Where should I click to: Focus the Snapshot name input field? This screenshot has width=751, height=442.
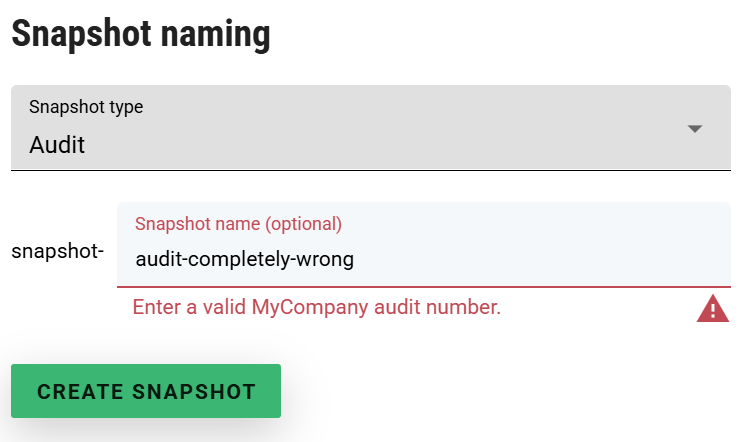423,259
